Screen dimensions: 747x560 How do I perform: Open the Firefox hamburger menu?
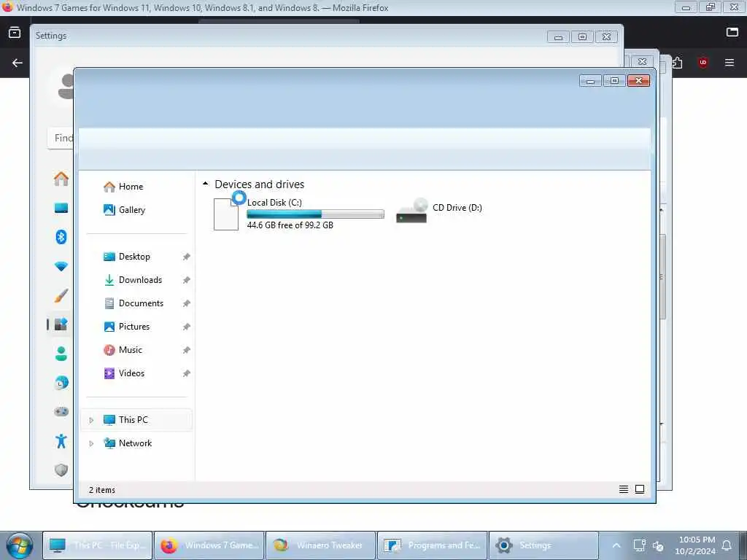[x=729, y=63]
